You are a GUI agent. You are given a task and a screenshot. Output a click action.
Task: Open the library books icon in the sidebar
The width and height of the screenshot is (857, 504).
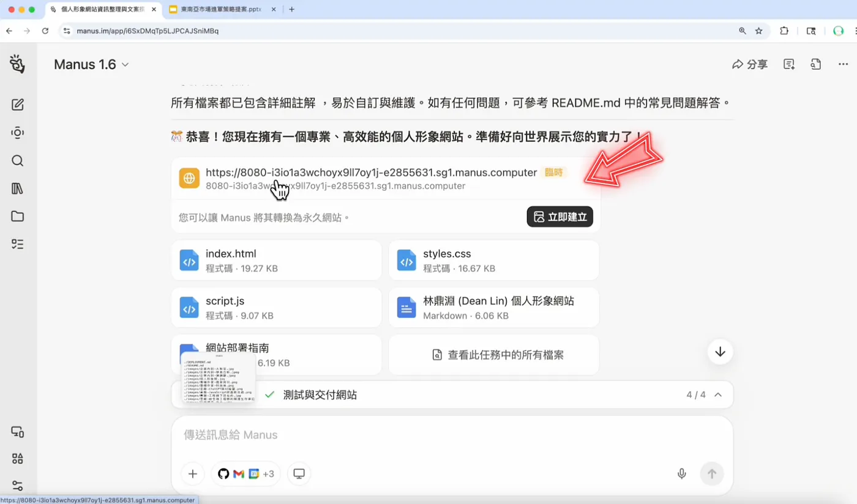pyautogui.click(x=18, y=188)
